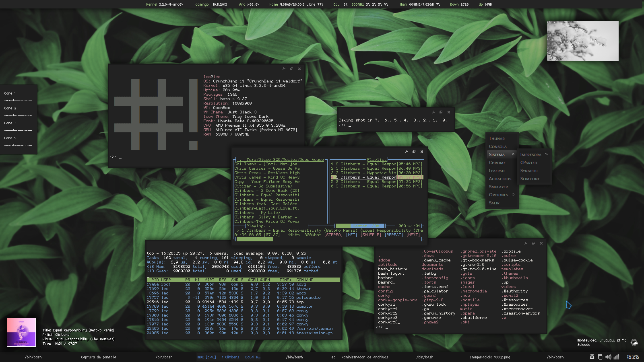Click the taskbar clock showing 16:26
This screenshot has width=644, height=362.
[x=633, y=357]
